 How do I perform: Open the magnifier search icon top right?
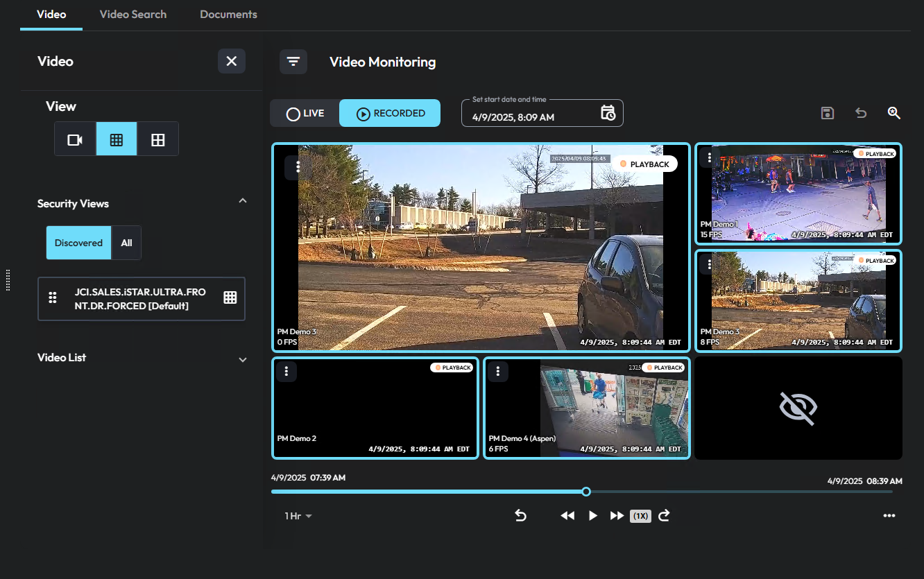pyautogui.click(x=893, y=112)
